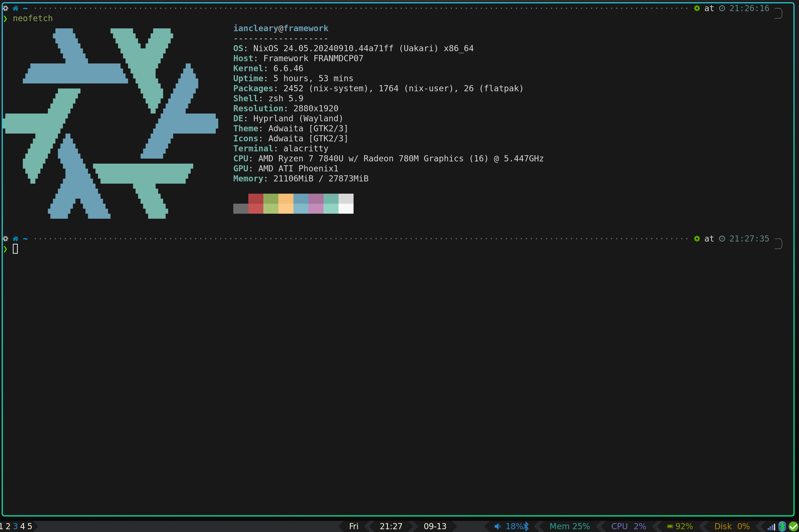Image resolution: width=799 pixels, height=532 pixels.
Task: Open the network signal bars tray icon
Action: click(x=771, y=526)
